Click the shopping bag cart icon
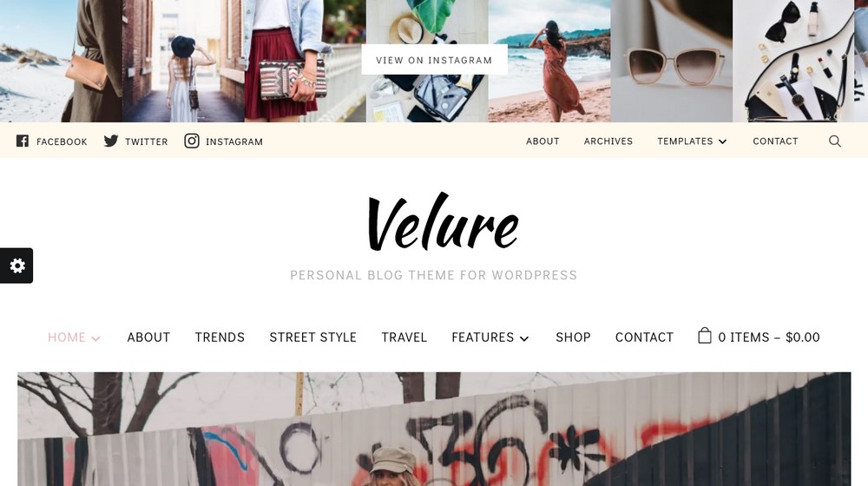The width and height of the screenshot is (868, 486). (704, 336)
